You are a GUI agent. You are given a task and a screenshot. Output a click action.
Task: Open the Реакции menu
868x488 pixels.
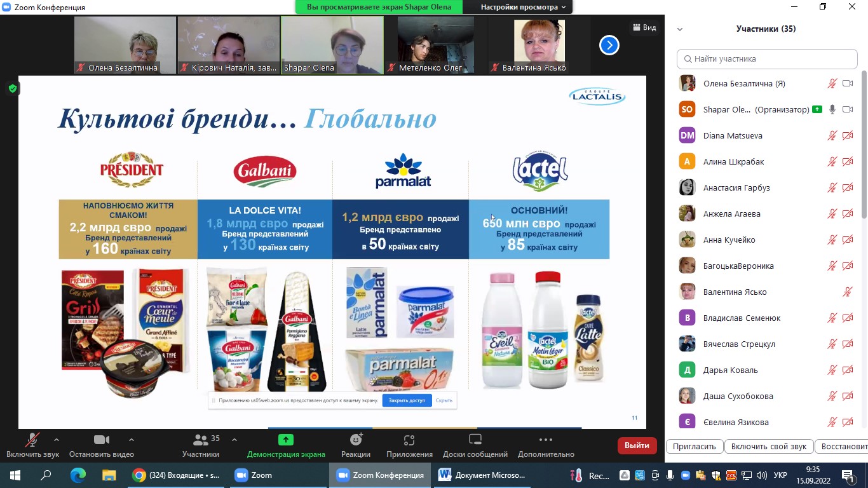coord(356,445)
